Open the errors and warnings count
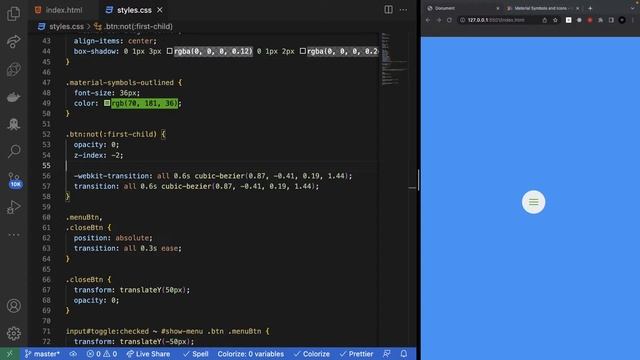 click(102, 354)
